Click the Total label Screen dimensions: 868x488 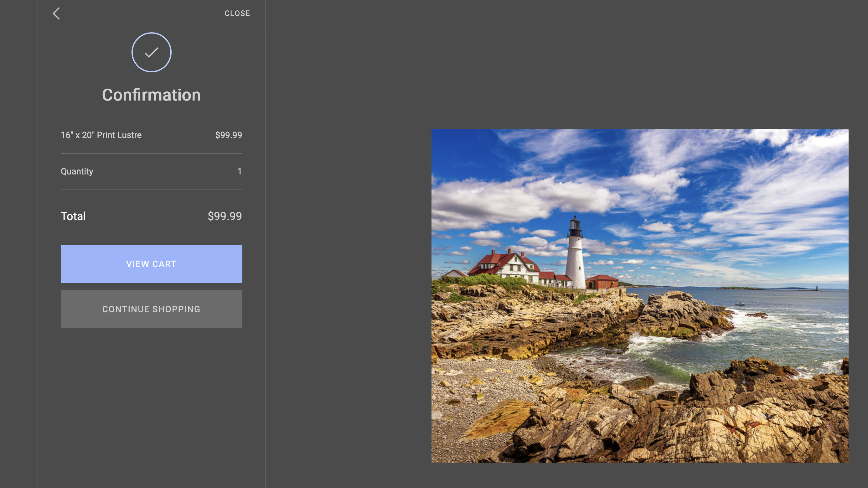[x=73, y=216]
